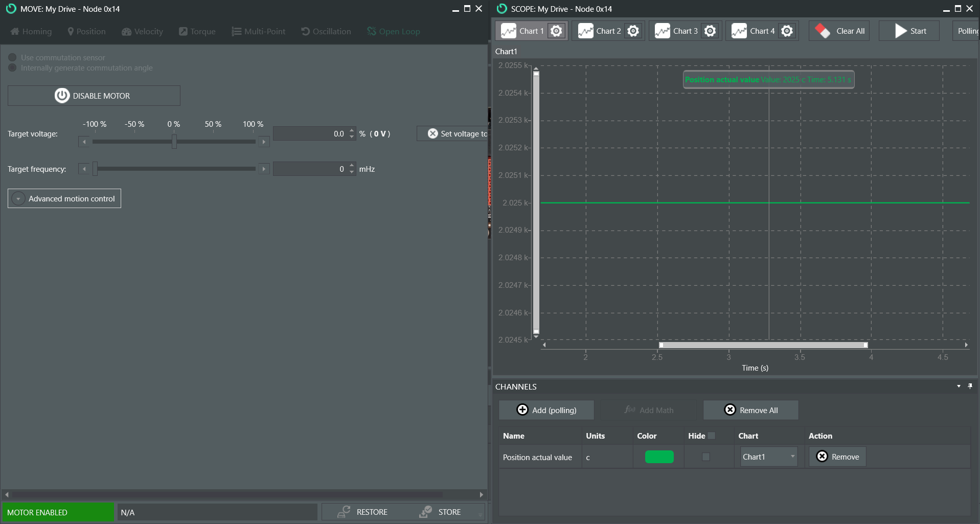Increase target frequency with up spinner
This screenshot has width=980, height=524.
tap(352, 166)
